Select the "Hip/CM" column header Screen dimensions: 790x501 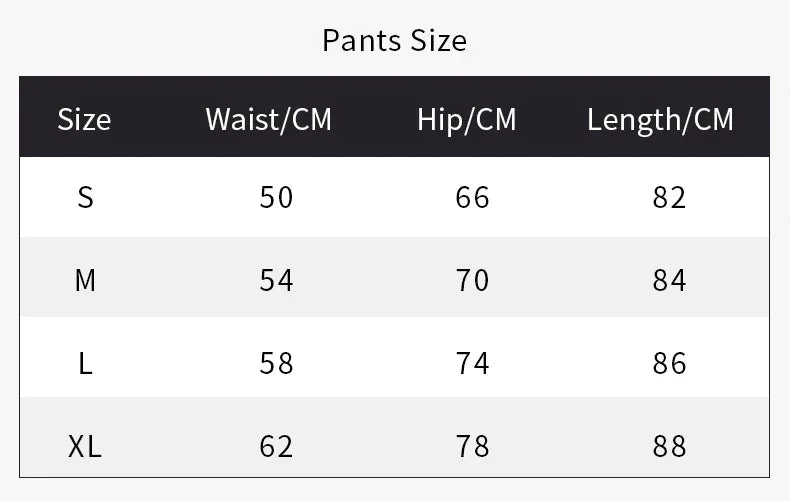coord(467,120)
